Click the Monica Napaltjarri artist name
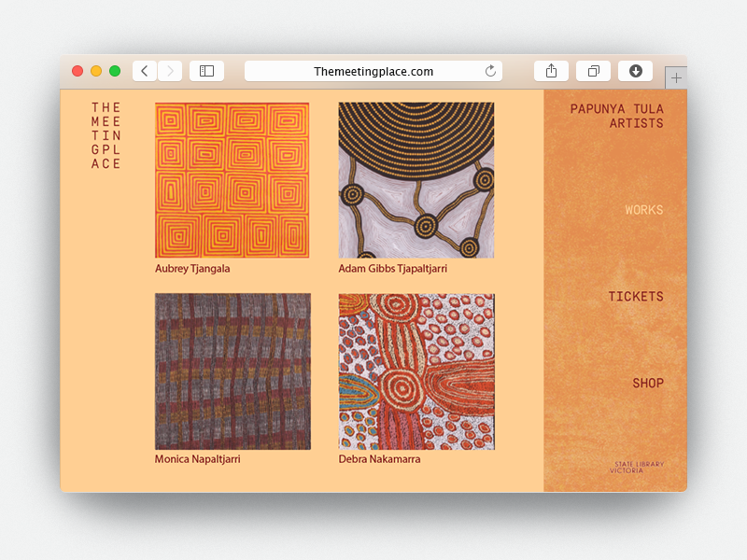 point(198,459)
